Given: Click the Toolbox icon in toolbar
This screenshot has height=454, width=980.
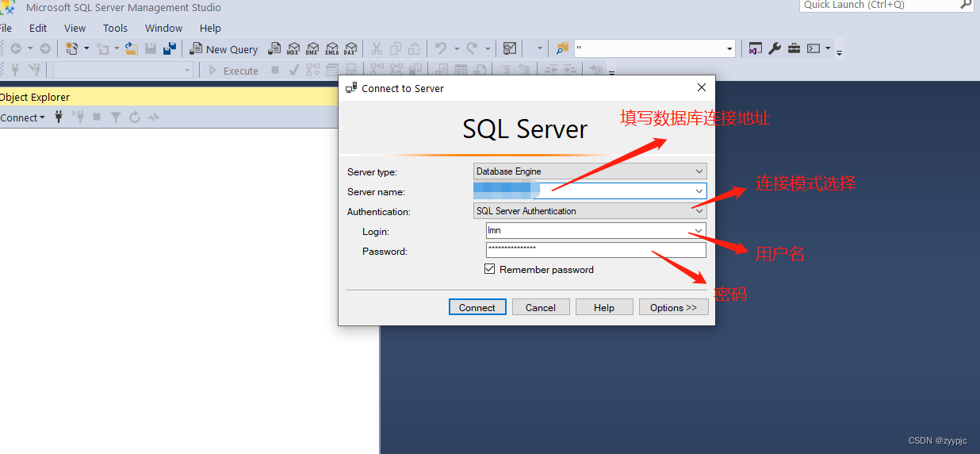Looking at the screenshot, I should [794, 48].
